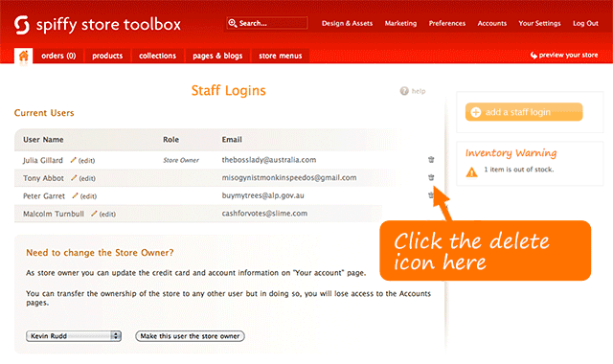Viewport: 613px width, 364px height.
Task: Open the Marketing menu
Action: (x=400, y=23)
